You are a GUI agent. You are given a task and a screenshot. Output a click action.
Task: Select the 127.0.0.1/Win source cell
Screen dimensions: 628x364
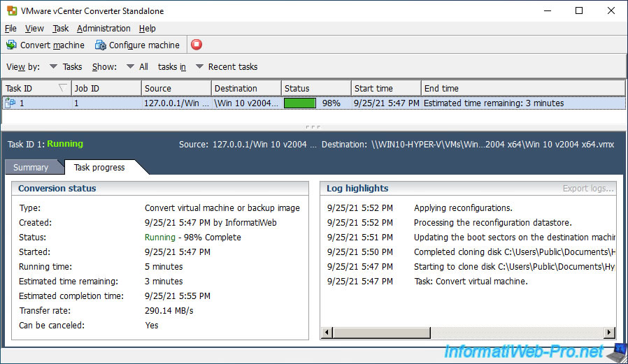(x=176, y=103)
